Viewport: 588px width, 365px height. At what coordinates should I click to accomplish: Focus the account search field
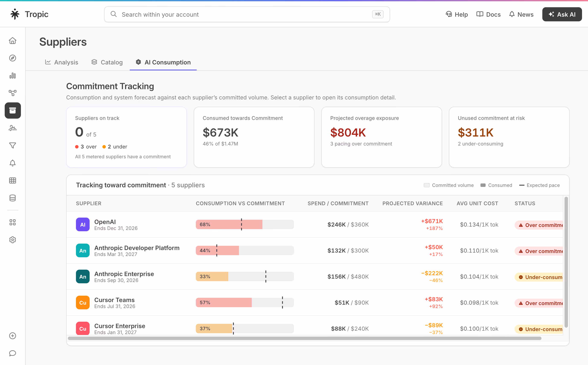(247, 15)
